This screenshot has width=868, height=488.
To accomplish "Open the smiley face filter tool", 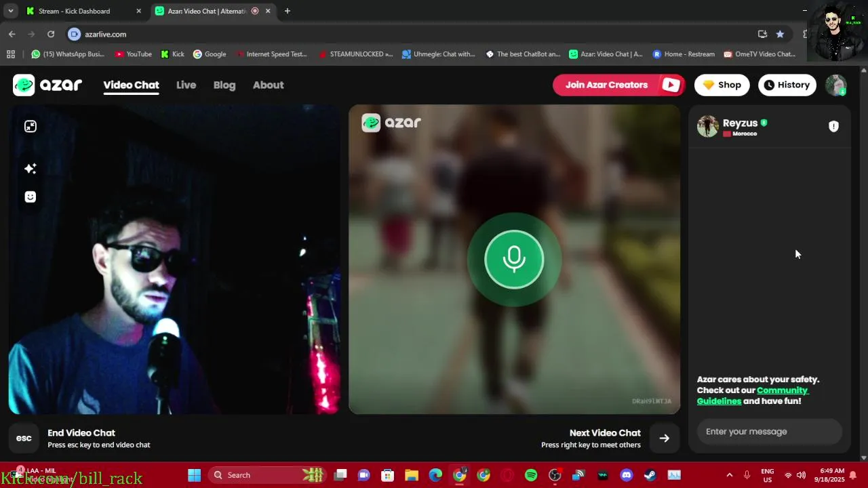I will [x=31, y=197].
